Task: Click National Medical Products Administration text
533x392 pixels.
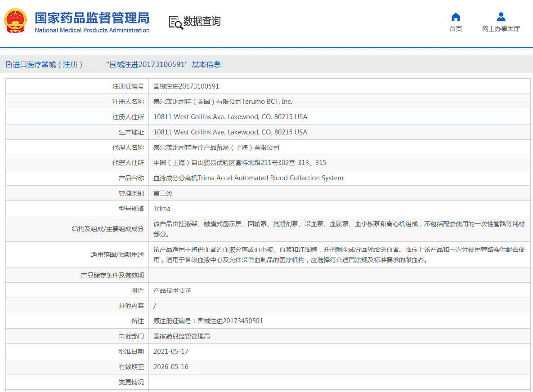Action: 92,30
